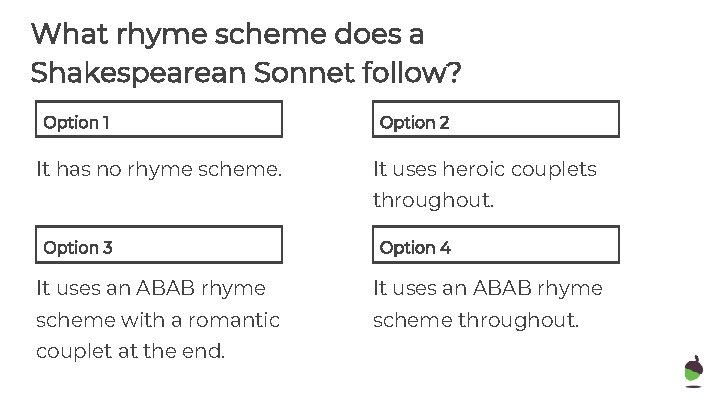Click 'scheme with a romantic' text line
Image resolution: width=720 pixels, height=405 pixels.
pyautogui.click(x=158, y=320)
